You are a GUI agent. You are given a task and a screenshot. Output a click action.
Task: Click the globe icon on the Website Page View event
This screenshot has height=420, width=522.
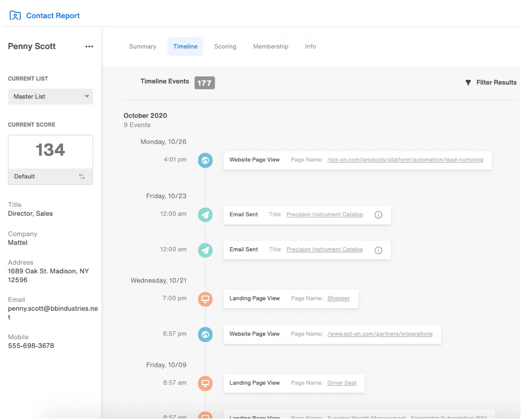(205, 160)
